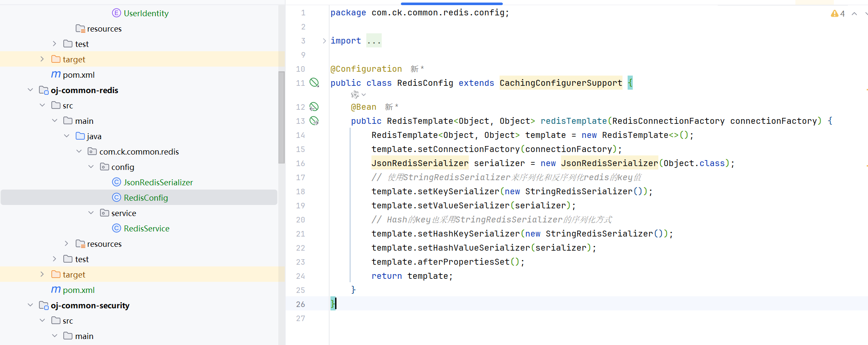Click the RedisConfig class icon in tree
Screen dimensions: 868x345
pyautogui.click(x=116, y=197)
